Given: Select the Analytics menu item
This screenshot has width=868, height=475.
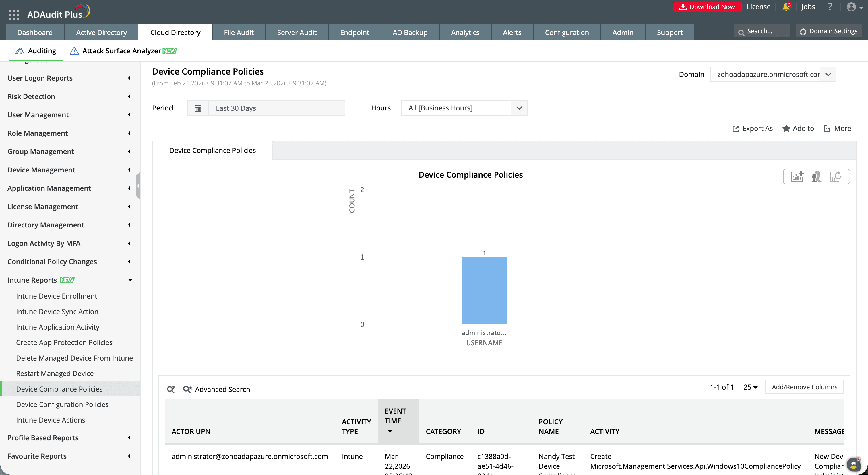Looking at the screenshot, I should pyautogui.click(x=465, y=32).
